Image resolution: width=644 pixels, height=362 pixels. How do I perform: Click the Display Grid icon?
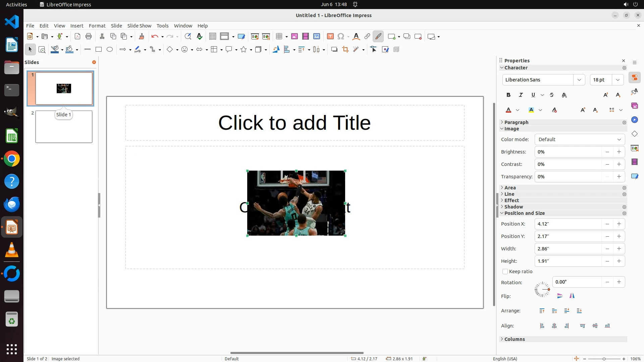(212, 37)
